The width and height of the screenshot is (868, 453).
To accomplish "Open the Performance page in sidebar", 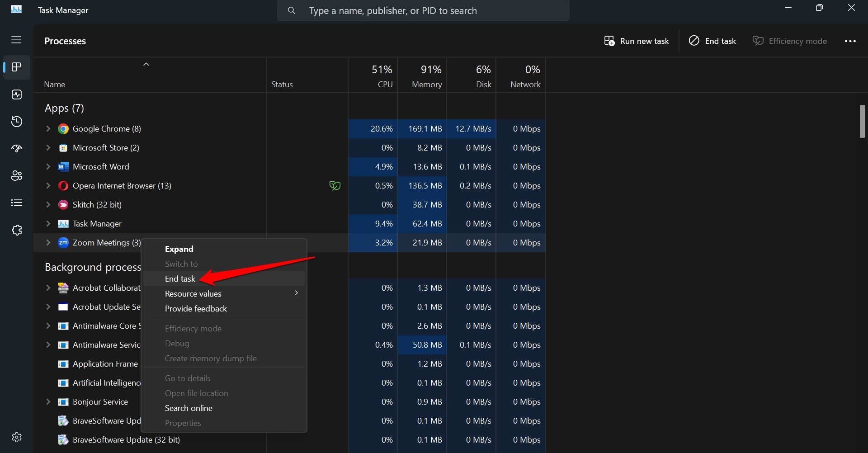I will pos(17,94).
